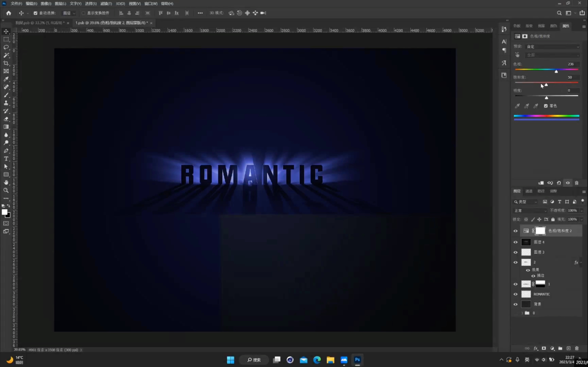This screenshot has height=367, width=588.
Task: Select the Hand tool
Action: pyautogui.click(x=6, y=183)
